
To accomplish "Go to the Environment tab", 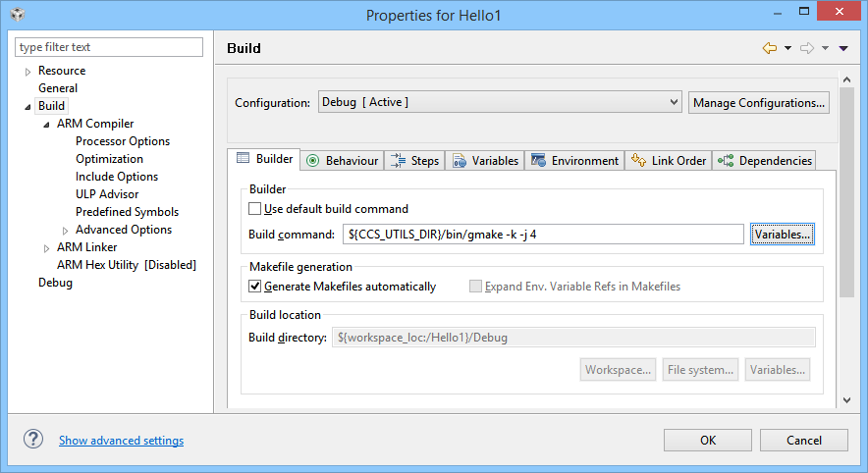I will click(574, 160).
